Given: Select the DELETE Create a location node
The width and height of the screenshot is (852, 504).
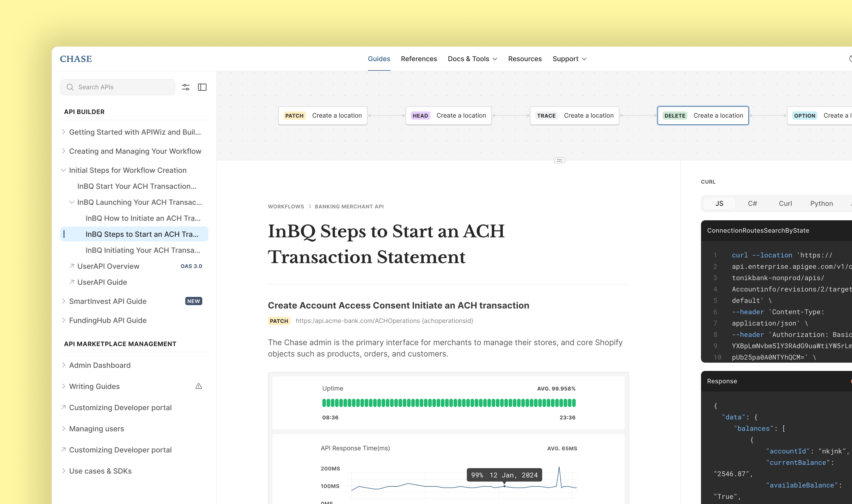Looking at the screenshot, I should pyautogui.click(x=703, y=116).
